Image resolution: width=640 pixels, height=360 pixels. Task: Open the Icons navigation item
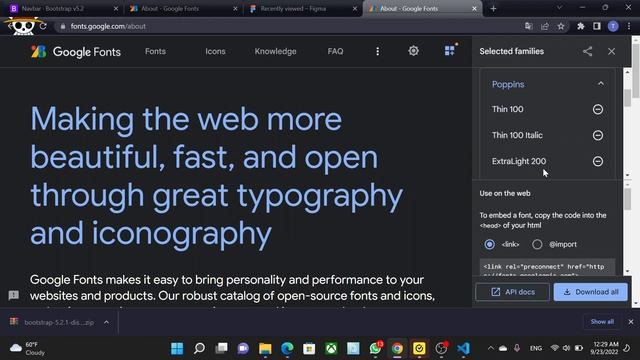(215, 51)
